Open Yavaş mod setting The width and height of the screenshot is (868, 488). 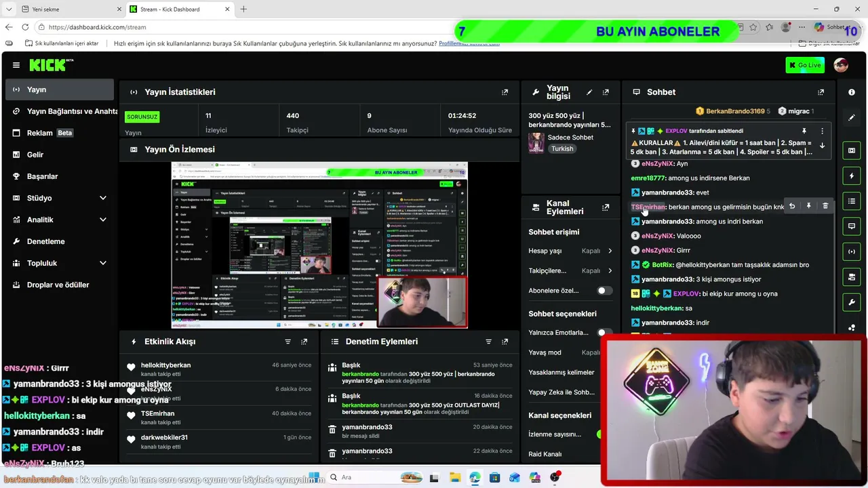[564, 352]
